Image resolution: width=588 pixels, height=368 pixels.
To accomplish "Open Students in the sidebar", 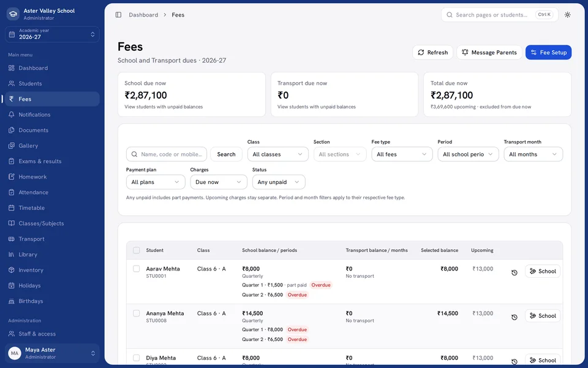I will pyautogui.click(x=52, y=83).
